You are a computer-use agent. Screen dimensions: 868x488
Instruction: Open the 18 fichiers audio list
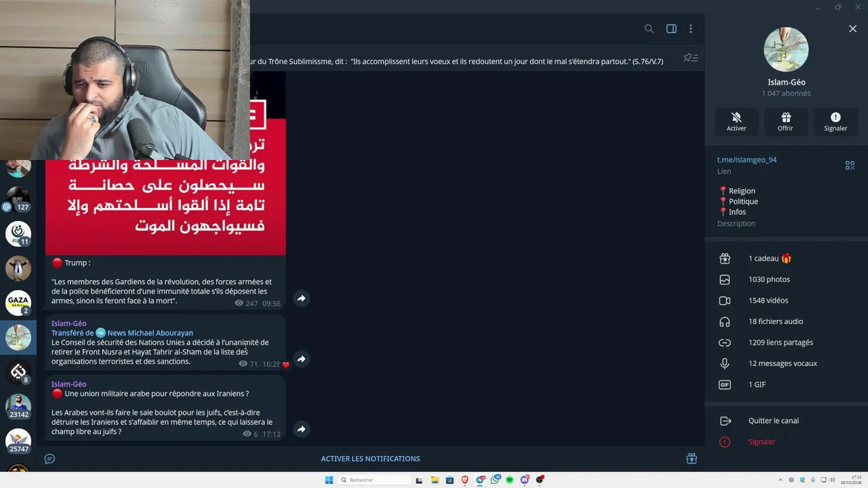coord(786,321)
